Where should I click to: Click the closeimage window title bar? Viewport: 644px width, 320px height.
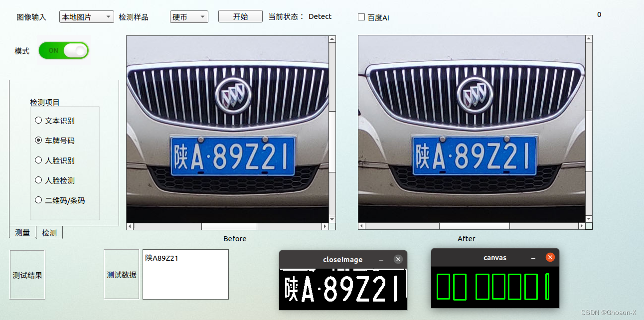(343, 260)
